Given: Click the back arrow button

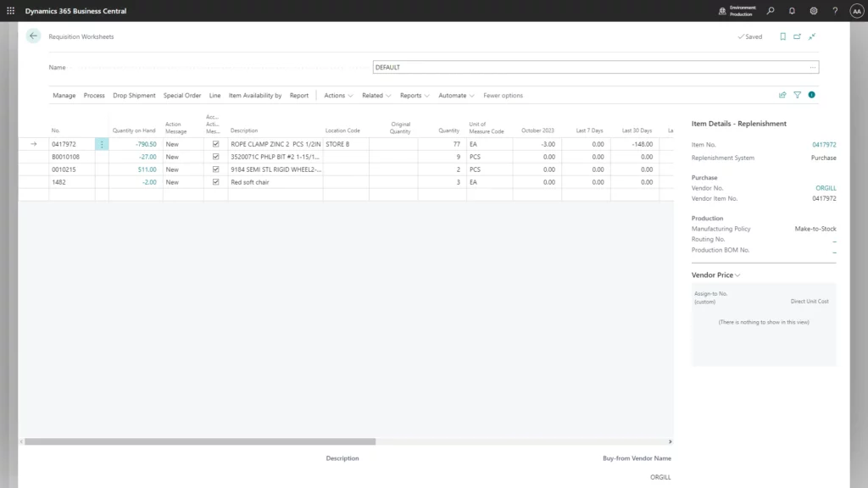Looking at the screenshot, I should click(x=33, y=36).
